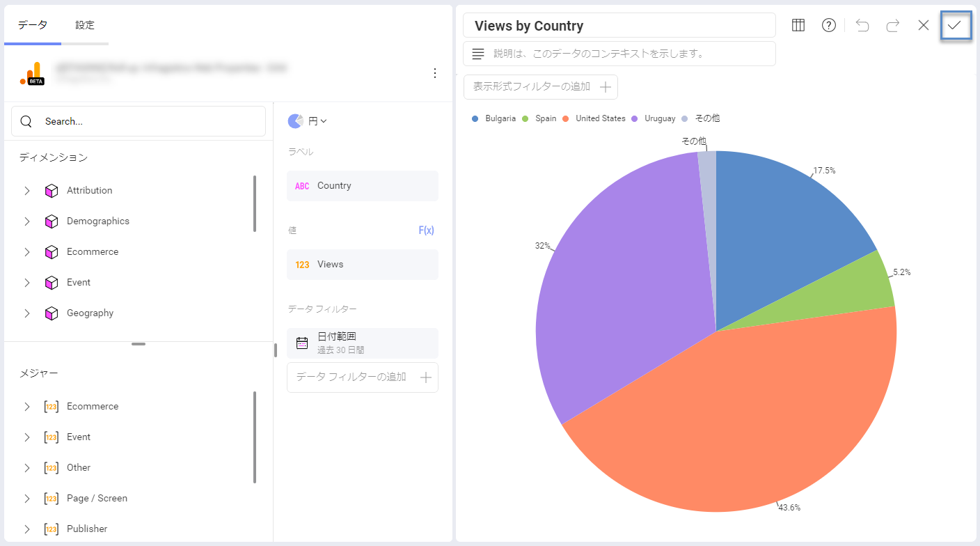The height and width of the screenshot is (546, 980).
Task: Discard changes with the X icon
Action: click(924, 26)
